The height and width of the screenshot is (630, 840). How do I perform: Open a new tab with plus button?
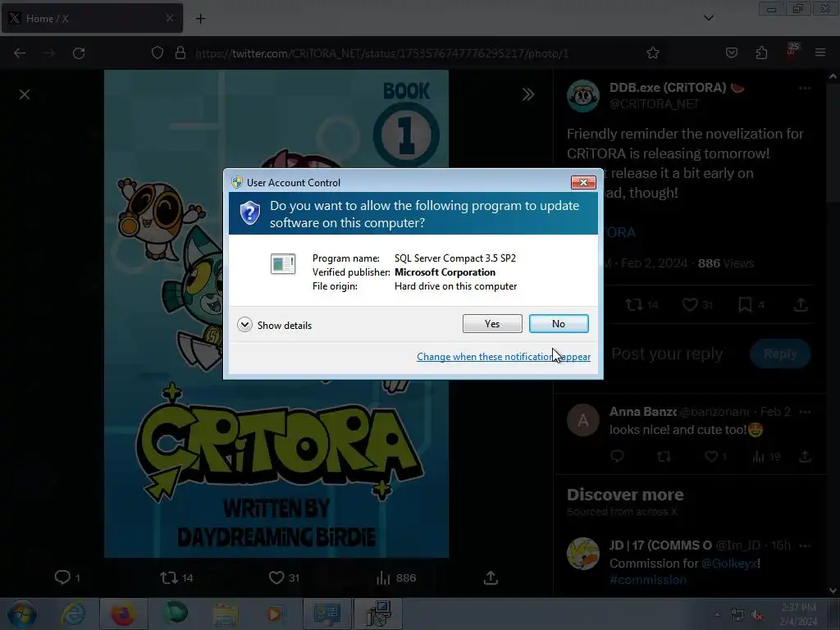tap(200, 19)
